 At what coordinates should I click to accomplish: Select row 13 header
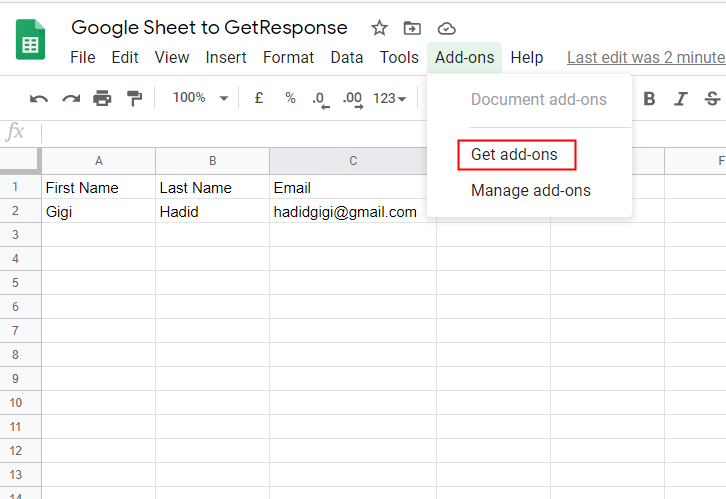pyautogui.click(x=20, y=474)
